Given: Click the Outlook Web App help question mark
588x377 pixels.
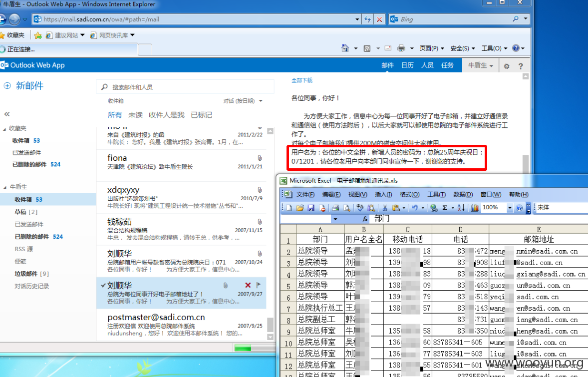Looking at the screenshot, I should pyautogui.click(x=521, y=66).
